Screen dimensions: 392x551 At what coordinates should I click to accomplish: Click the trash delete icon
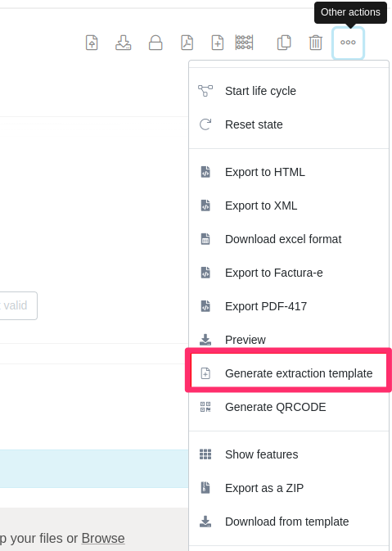tap(315, 43)
